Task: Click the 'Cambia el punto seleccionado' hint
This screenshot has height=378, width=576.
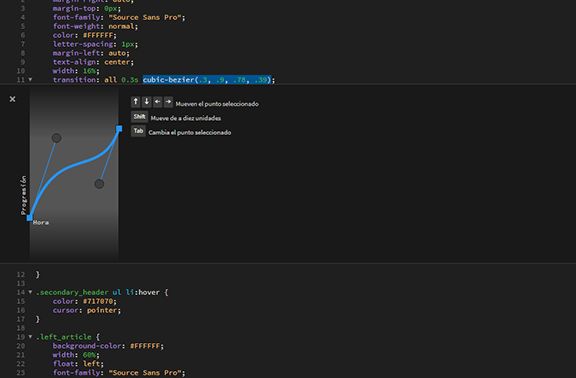Action: (190, 133)
